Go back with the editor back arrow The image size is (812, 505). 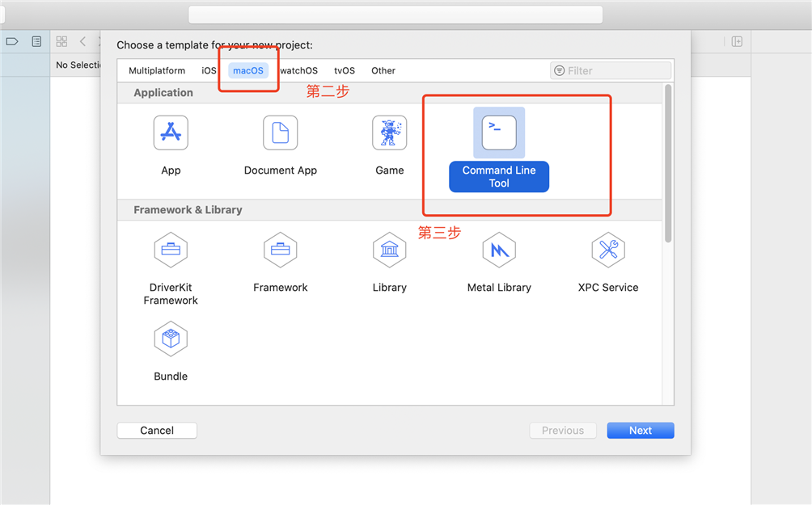[x=82, y=41]
